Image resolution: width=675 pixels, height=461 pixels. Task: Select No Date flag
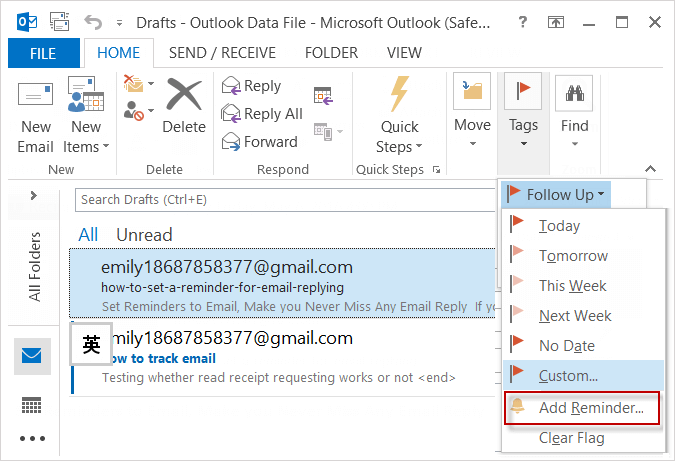click(582, 346)
